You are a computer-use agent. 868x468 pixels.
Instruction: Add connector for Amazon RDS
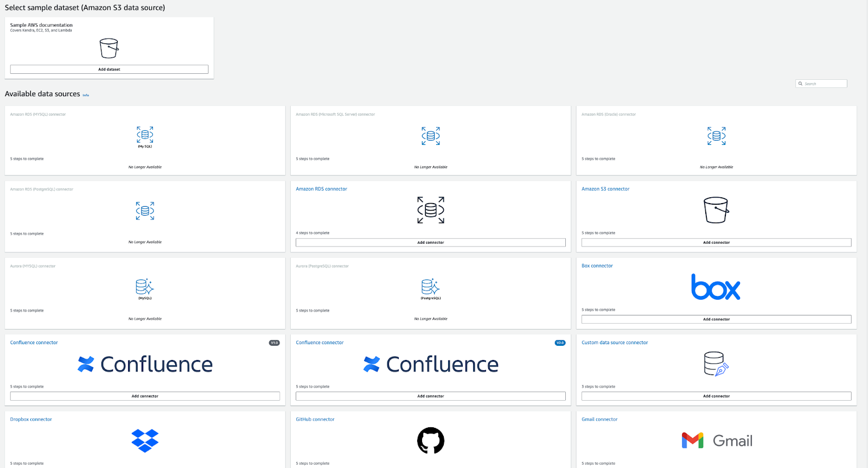click(x=431, y=243)
